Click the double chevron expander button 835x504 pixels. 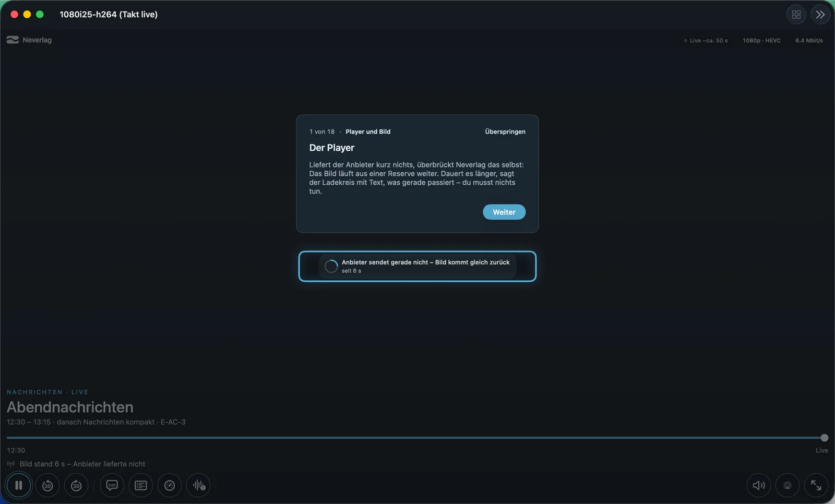click(820, 15)
